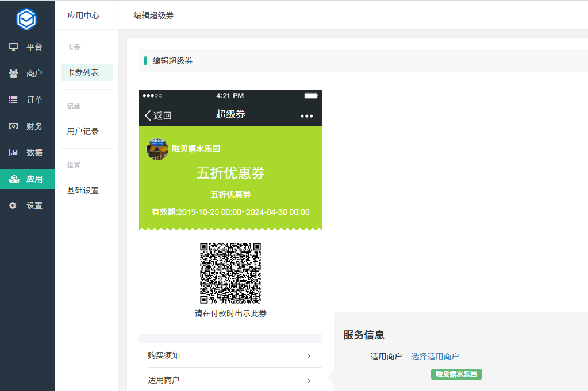The height and width of the screenshot is (391, 588).
Task: Click the 选择适用商户 link
Action: click(x=435, y=357)
